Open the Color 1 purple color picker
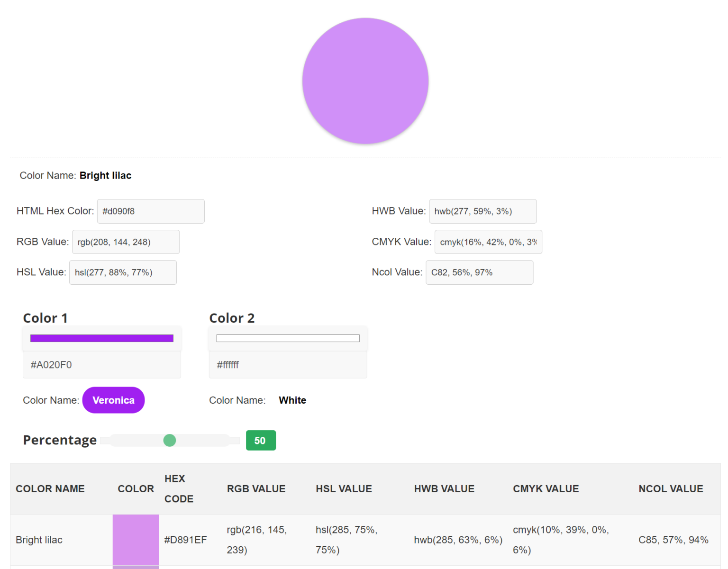 [102, 338]
